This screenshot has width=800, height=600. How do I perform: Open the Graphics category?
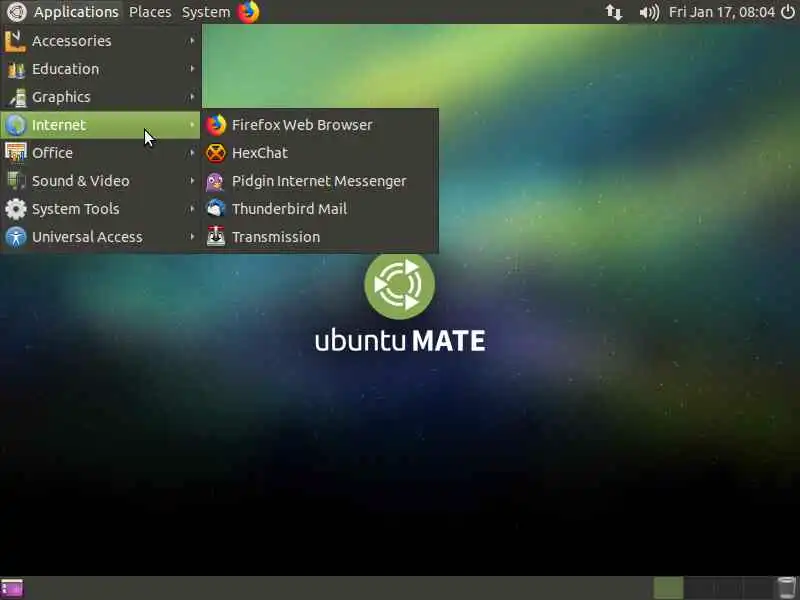(101, 97)
